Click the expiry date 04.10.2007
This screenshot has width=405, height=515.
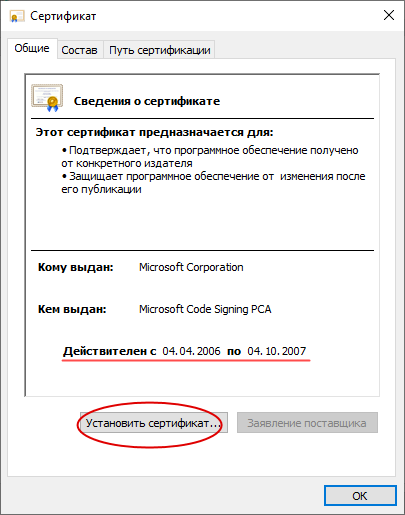[x=277, y=351]
